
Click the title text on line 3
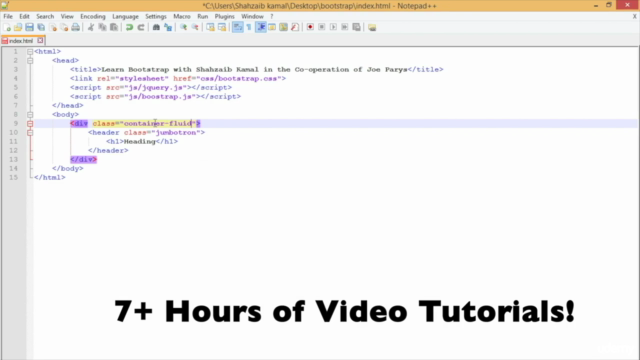tap(256, 69)
